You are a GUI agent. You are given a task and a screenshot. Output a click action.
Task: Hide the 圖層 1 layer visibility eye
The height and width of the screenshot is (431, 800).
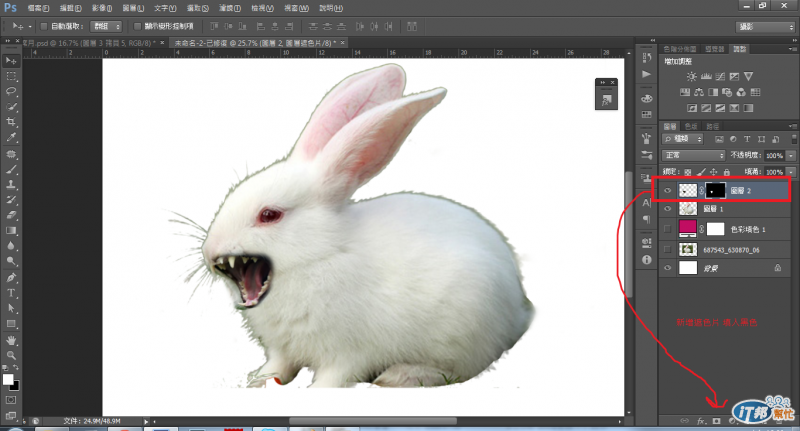(x=667, y=208)
